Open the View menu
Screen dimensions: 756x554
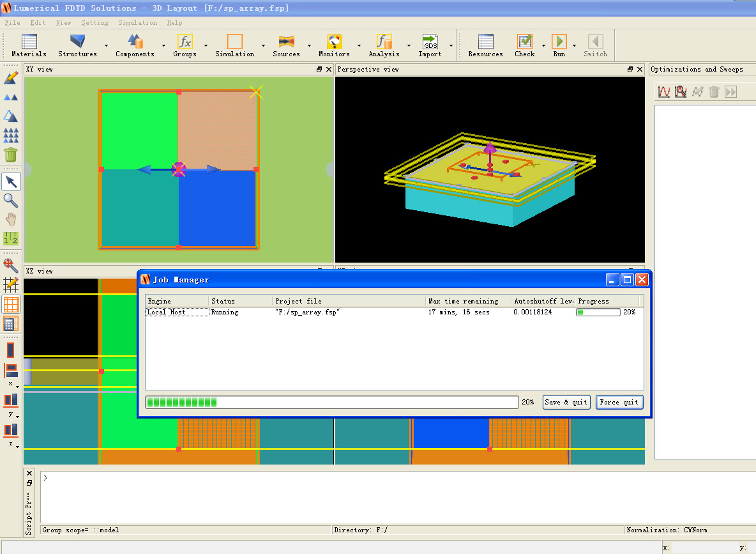[x=63, y=22]
